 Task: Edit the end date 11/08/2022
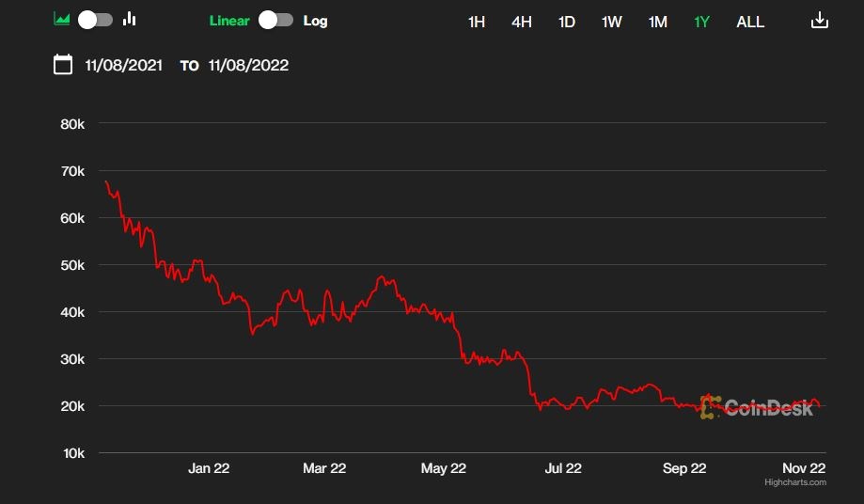tap(248, 66)
